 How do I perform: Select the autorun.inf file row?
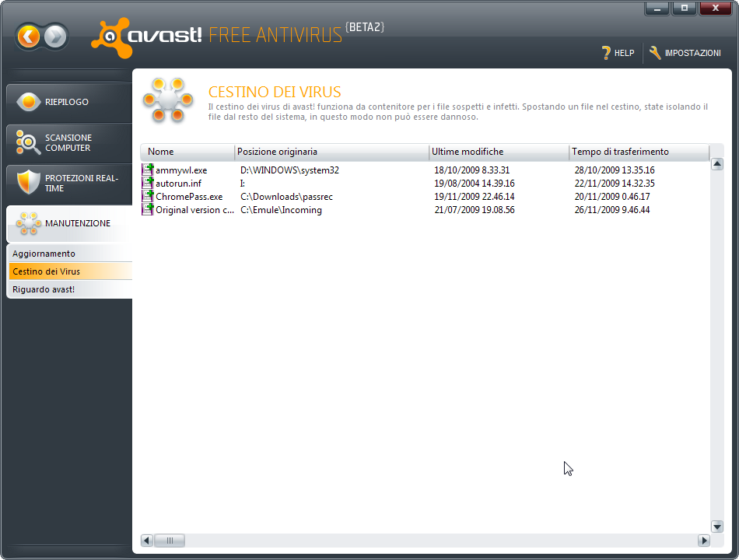pyautogui.click(x=425, y=184)
